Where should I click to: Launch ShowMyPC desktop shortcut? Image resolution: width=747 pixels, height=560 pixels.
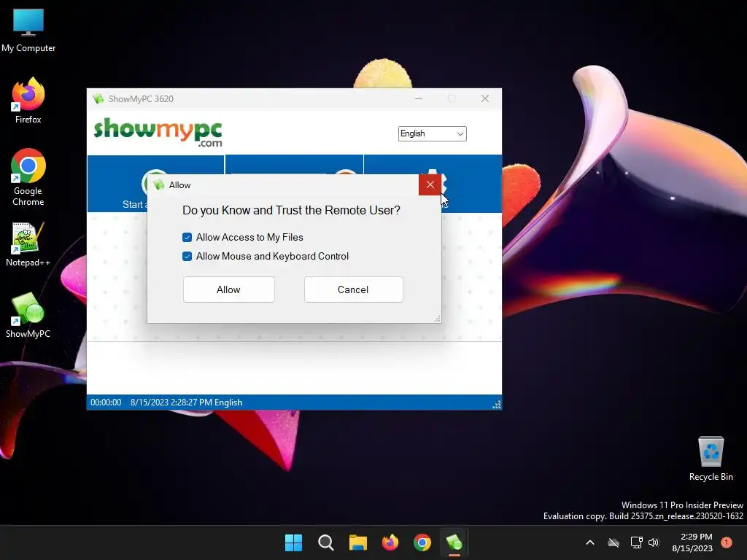point(28,315)
